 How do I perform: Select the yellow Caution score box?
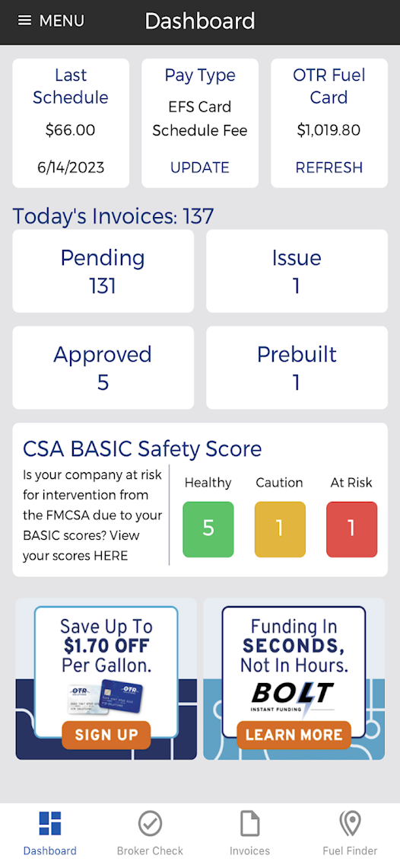(x=280, y=529)
